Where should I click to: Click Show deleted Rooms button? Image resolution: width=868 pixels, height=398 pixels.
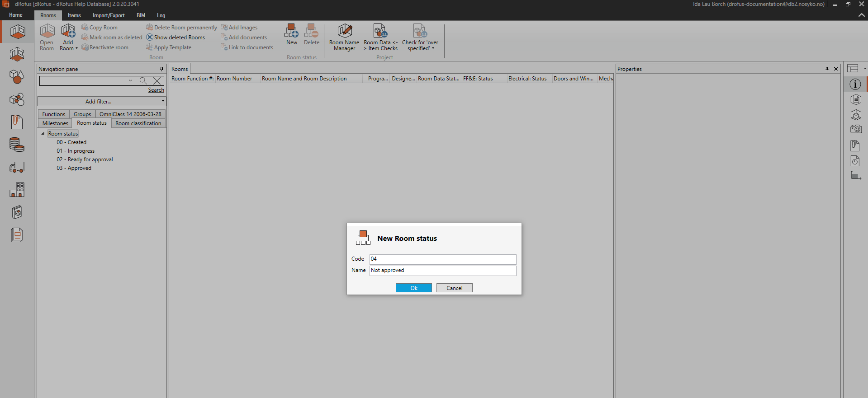tap(175, 37)
